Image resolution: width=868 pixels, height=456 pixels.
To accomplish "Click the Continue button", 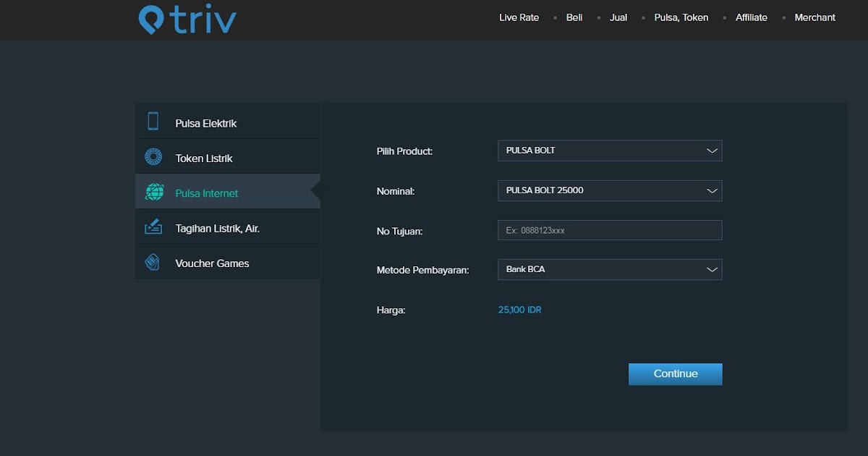I will 676,374.
